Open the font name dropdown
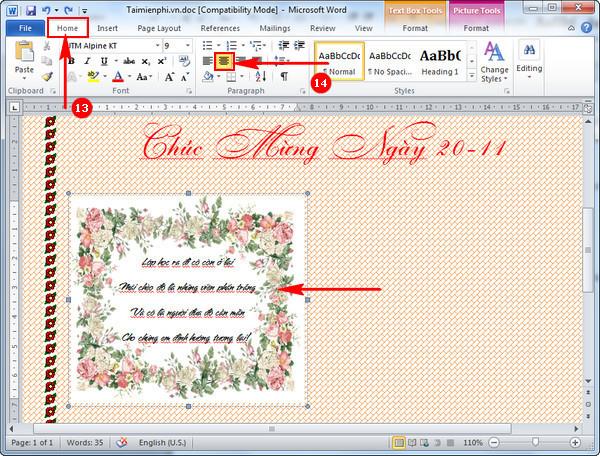The image size is (600, 456). click(157, 46)
